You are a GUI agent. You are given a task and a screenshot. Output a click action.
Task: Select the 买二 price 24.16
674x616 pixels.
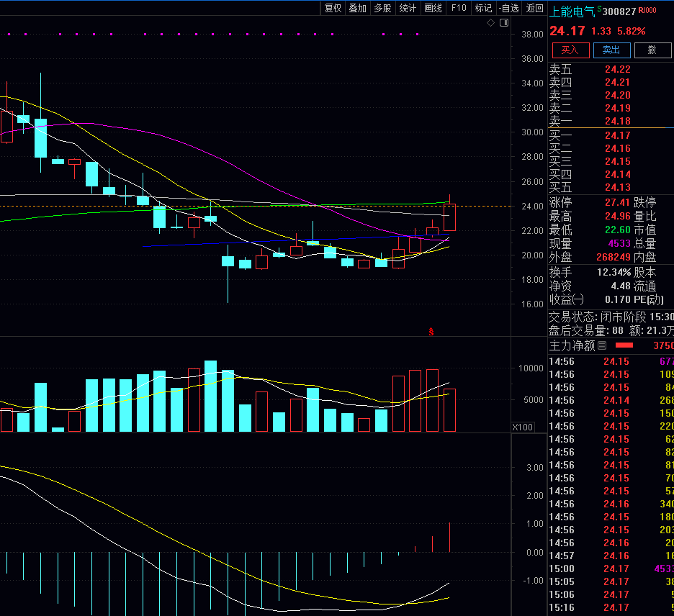point(618,148)
